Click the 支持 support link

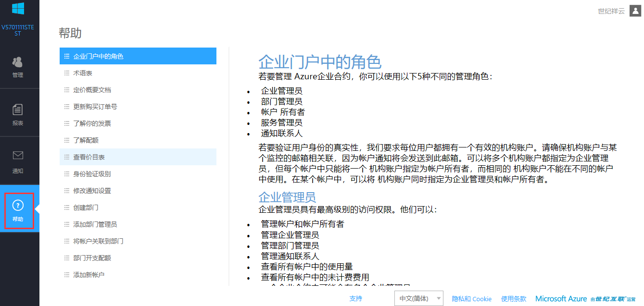click(x=355, y=299)
